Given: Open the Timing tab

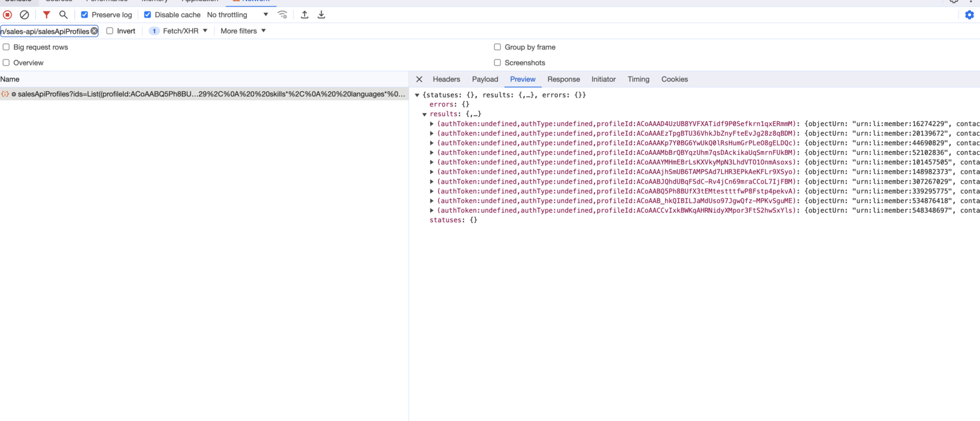Looking at the screenshot, I should click(638, 80).
